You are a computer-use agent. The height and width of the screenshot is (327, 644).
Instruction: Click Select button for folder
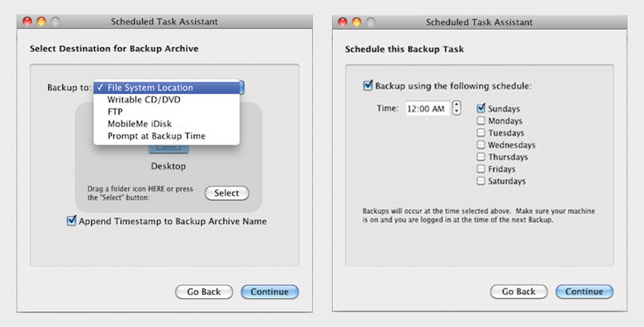[x=227, y=193]
